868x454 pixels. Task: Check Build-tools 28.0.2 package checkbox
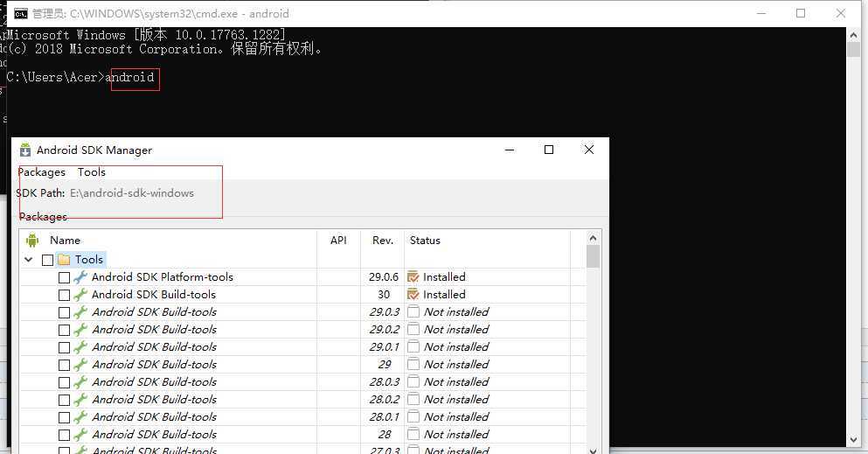(x=64, y=400)
